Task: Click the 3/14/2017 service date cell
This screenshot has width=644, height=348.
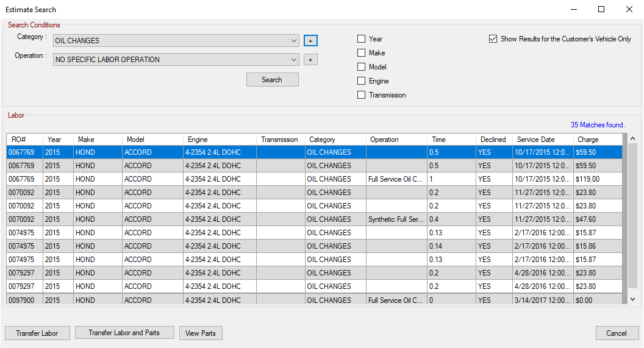Action: (x=543, y=300)
